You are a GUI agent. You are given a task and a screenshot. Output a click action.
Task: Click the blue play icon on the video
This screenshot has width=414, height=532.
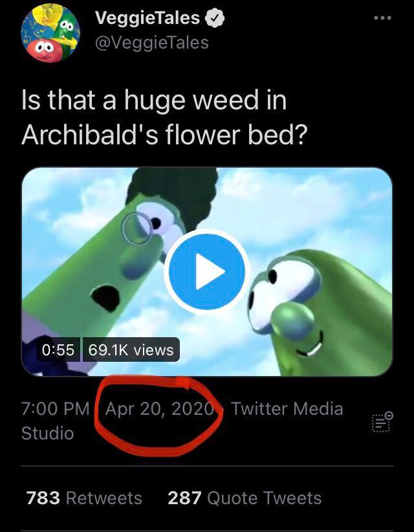click(206, 270)
